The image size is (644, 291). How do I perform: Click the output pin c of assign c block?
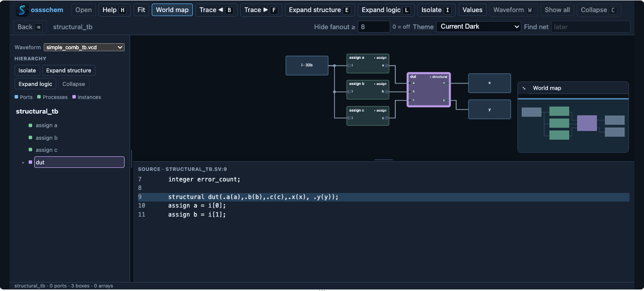[x=386, y=118]
